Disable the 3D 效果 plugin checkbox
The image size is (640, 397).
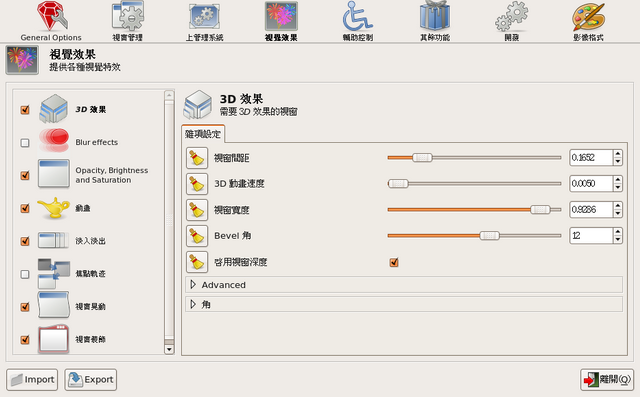pos(25,110)
